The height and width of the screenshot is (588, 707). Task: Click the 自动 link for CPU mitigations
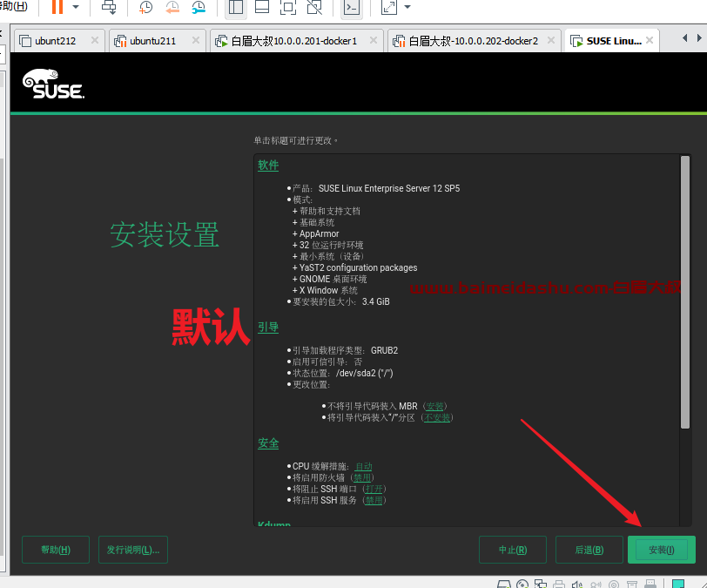363,467
